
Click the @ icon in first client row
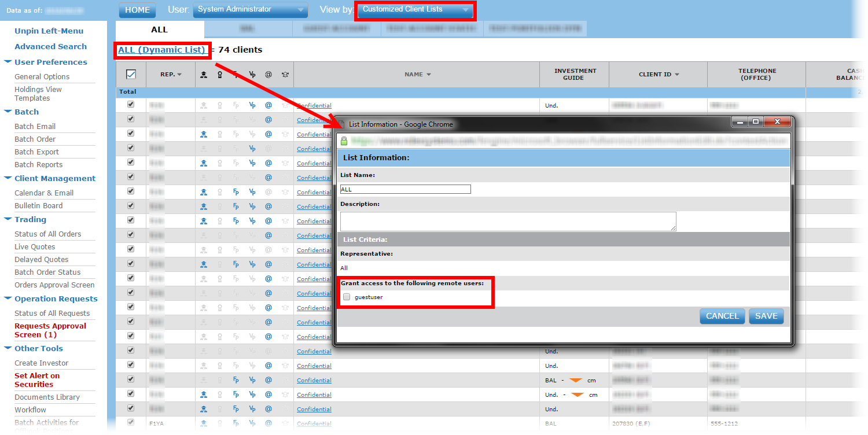(x=269, y=105)
